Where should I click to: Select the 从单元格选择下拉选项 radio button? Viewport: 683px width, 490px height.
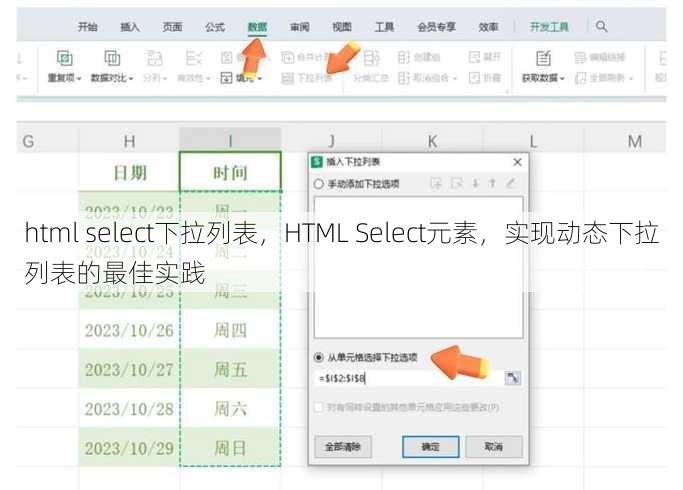(x=318, y=358)
